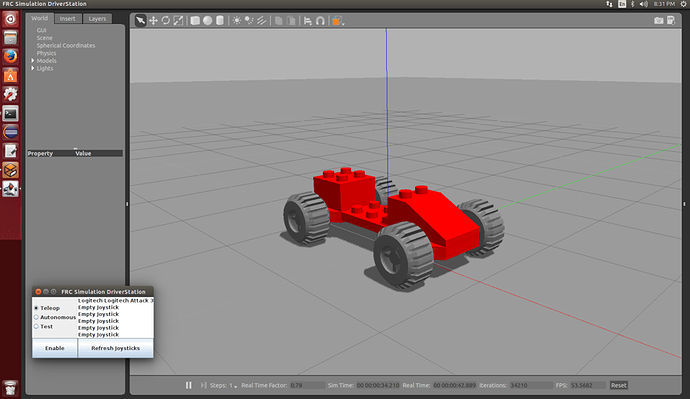The image size is (690, 399).
Task: Click the log data icon
Action: (671, 20)
